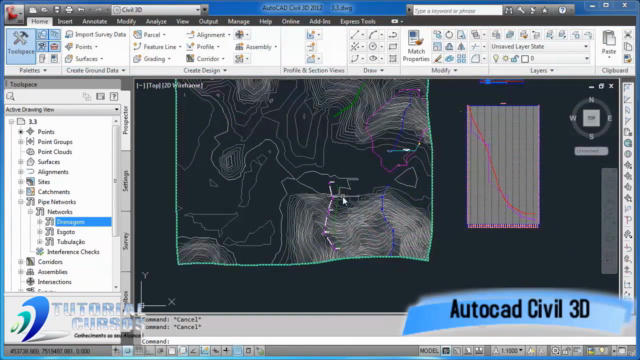Click the keyword search input field
This screenshot has width=640, height=360.
(x=457, y=11)
